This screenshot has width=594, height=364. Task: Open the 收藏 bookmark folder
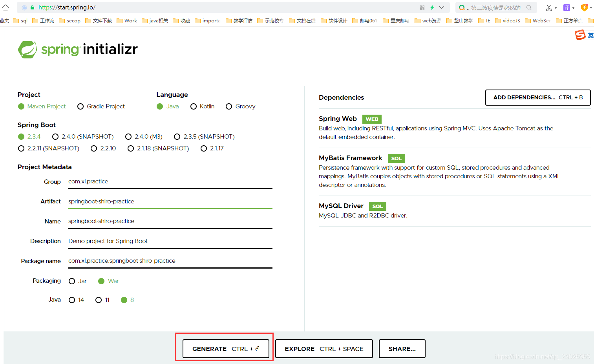click(181, 21)
